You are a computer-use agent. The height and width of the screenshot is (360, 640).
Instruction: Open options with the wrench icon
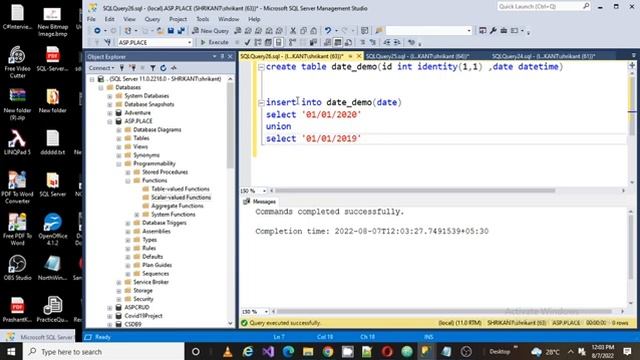493,31
